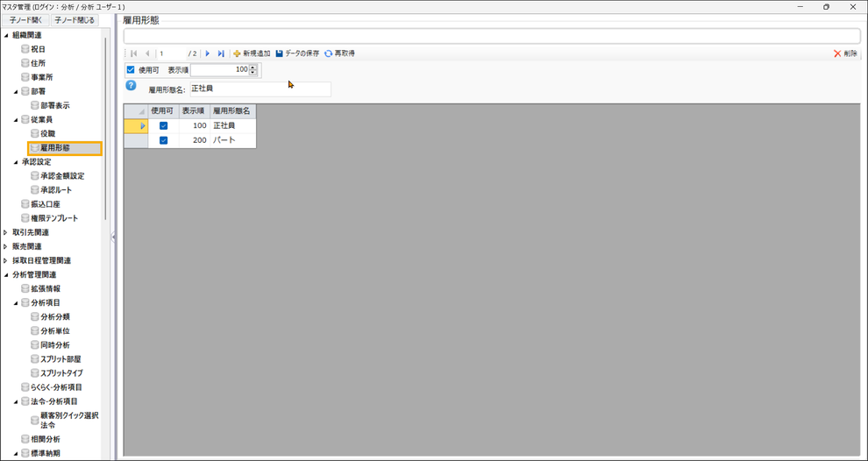Collapse the 部署 tree node
Viewport: 868px width, 461px height.
(x=16, y=92)
